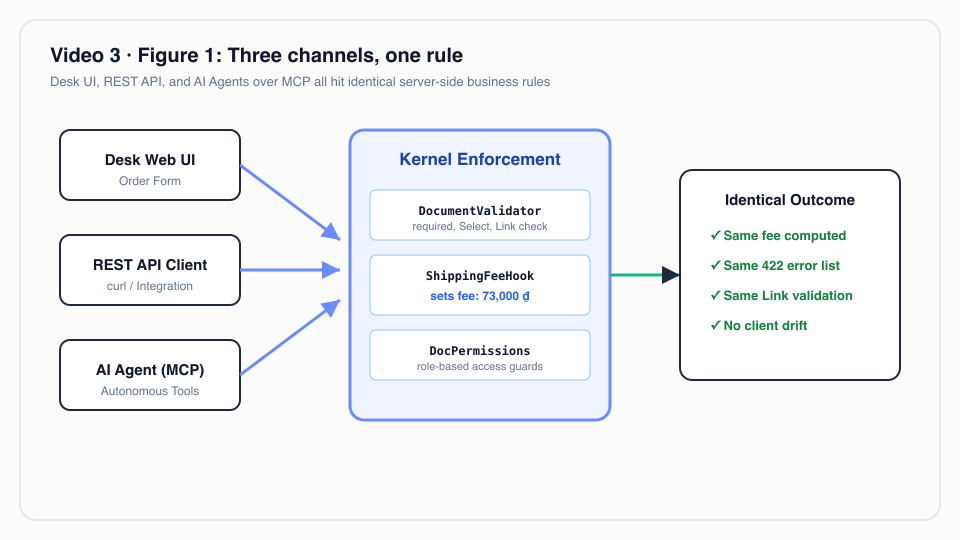Click the Kernel Enforcement heading
The height and width of the screenshot is (540, 960).
(x=480, y=159)
